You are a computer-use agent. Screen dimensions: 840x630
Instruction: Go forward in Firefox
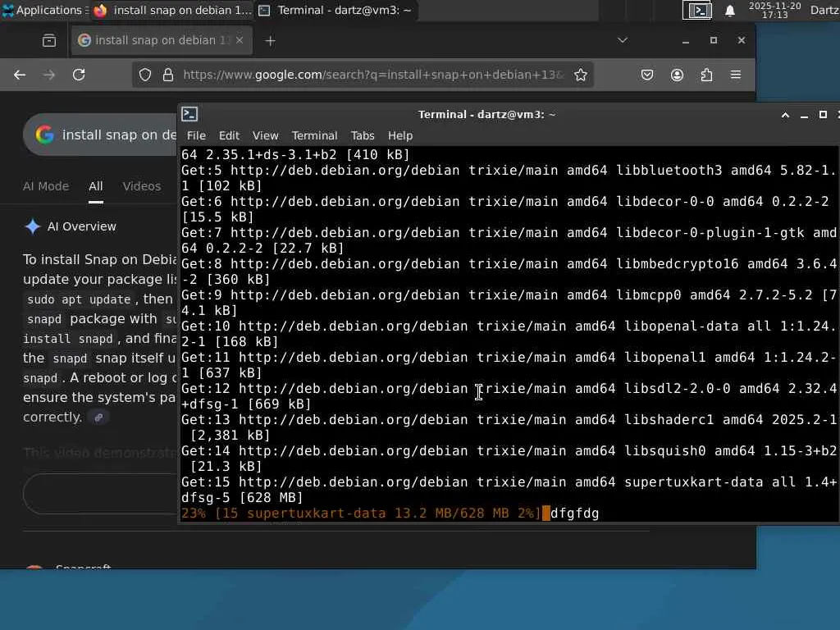[x=49, y=75]
